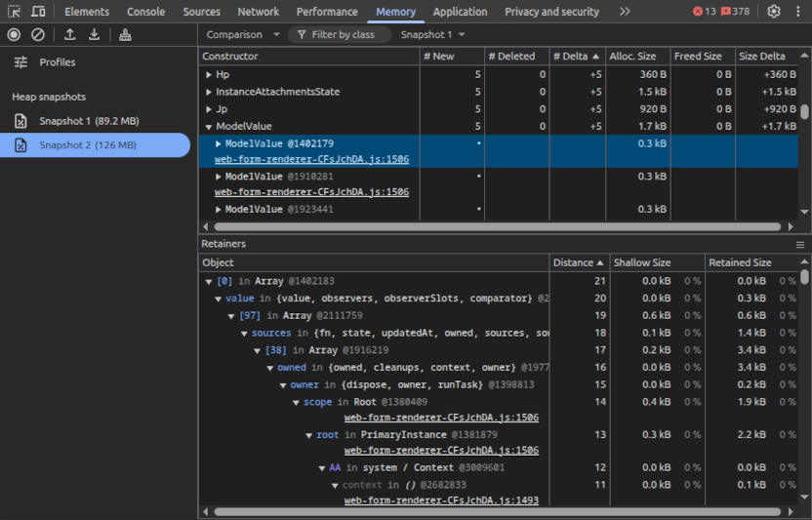The image size is (812, 520).
Task: Select Snapshot 1 (89.2 MB) in sidebar
Action: tap(88, 121)
